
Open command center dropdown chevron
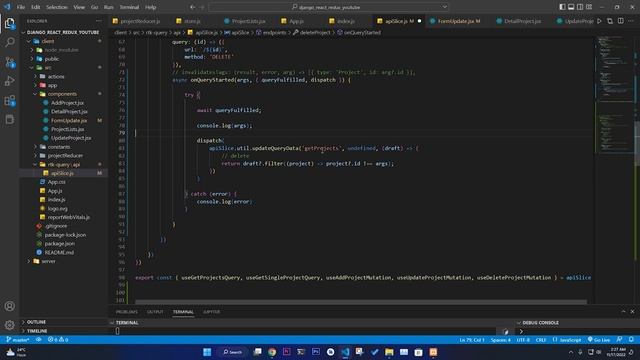[444, 7]
